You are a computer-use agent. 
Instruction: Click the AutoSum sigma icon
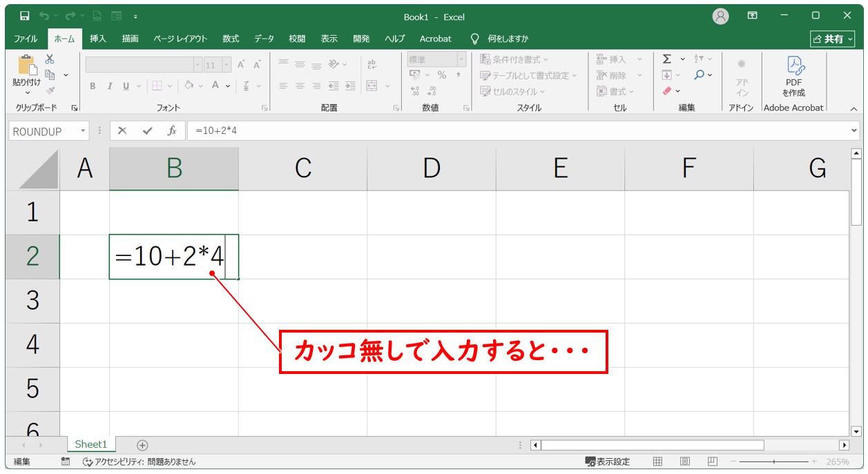point(666,59)
